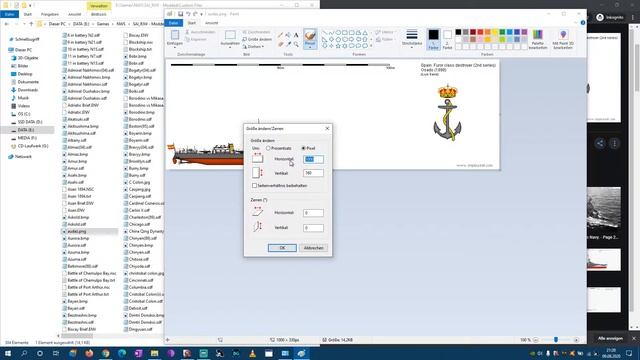Expand the shapes gallery more arrow
The width and height of the screenshot is (640, 360).
click(x=371, y=45)
